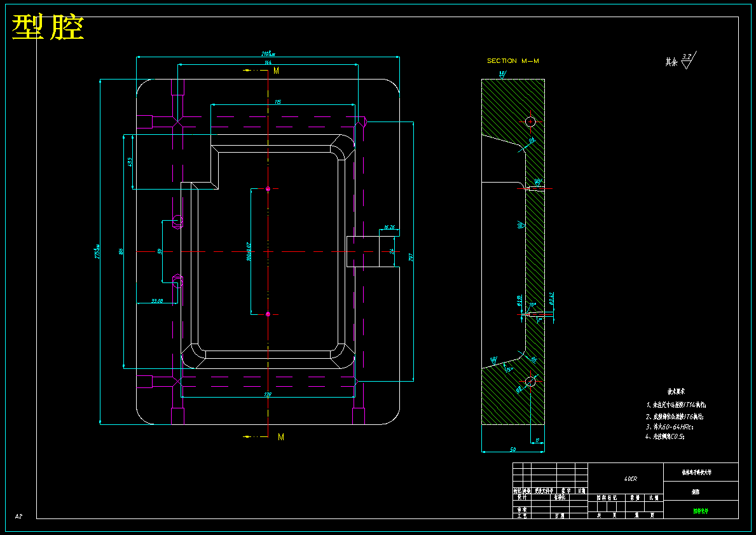Select the 70° angle dimension in section

pos(532,305)
